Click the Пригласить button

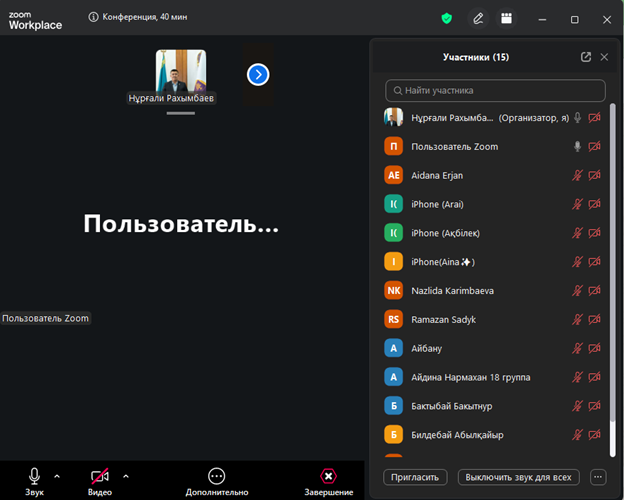[414, 477]
